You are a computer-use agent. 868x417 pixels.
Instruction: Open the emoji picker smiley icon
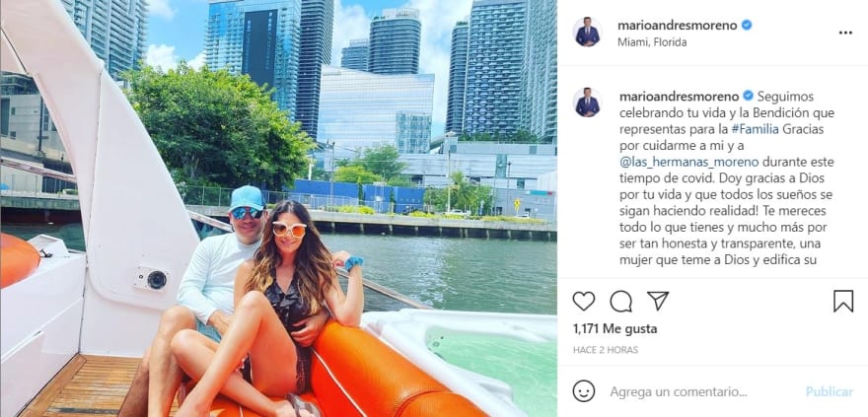pyautogui.click(x=584, y=391)
